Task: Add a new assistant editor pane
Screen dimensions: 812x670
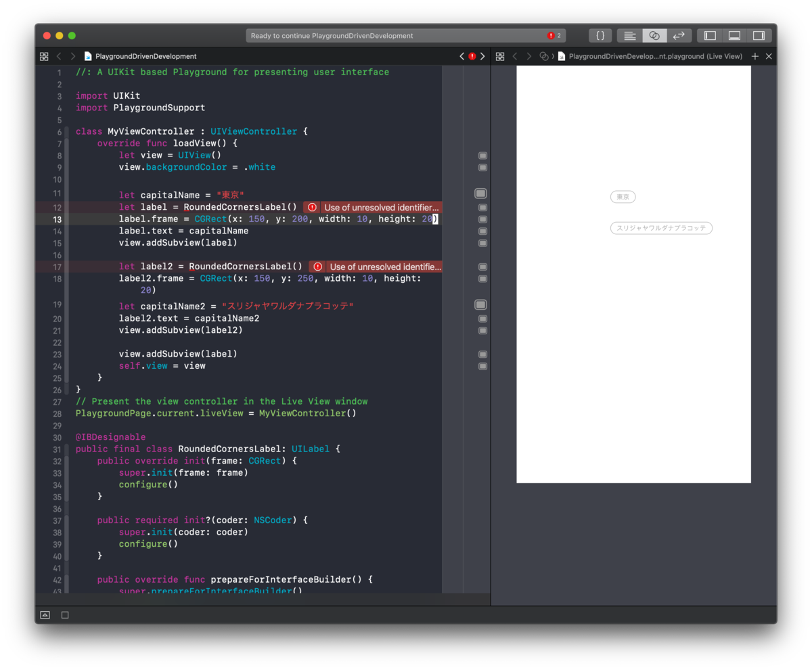Action: pos(755,56)
